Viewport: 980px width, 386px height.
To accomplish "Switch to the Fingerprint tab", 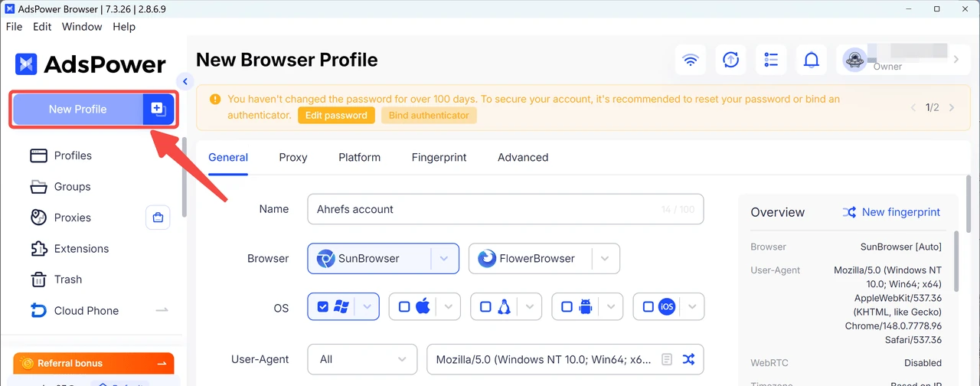I will [x=439, y=158].
